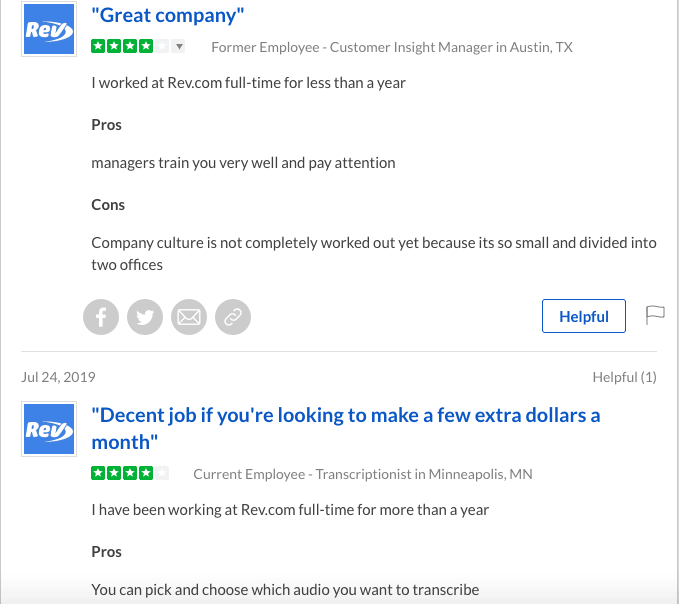Share the Great company review on Facebook
The width and height of the screenshot is (679, 604).
(x=101, y=317)
